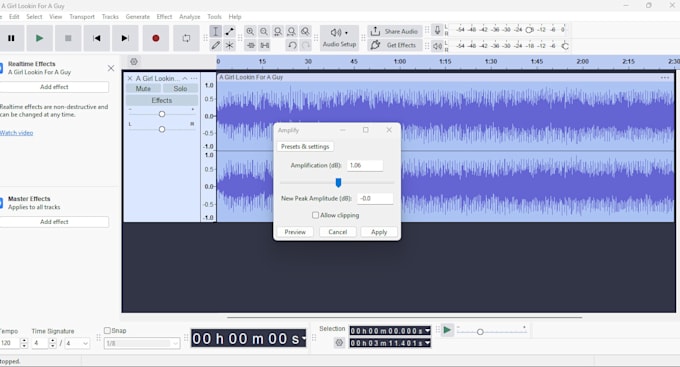Viewport: 680px width, 367px height.
Task: Skip to end of the track
Action: click(x=125, y=38)
